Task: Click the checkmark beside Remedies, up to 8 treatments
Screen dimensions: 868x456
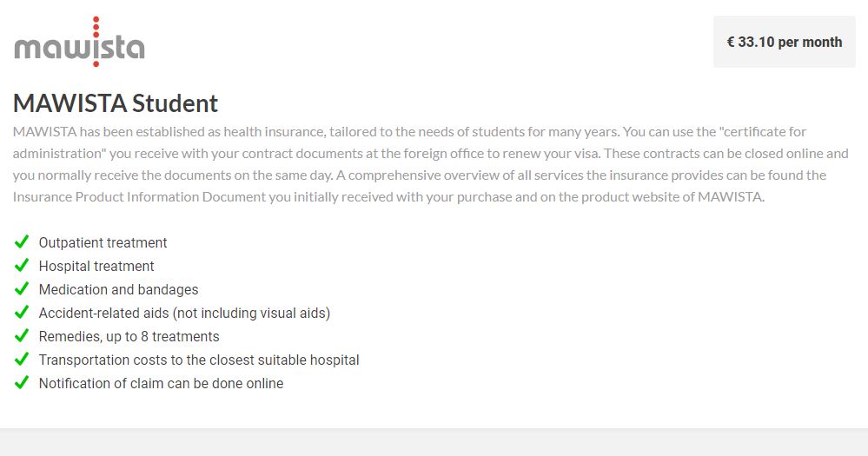Action: (22, 335)
